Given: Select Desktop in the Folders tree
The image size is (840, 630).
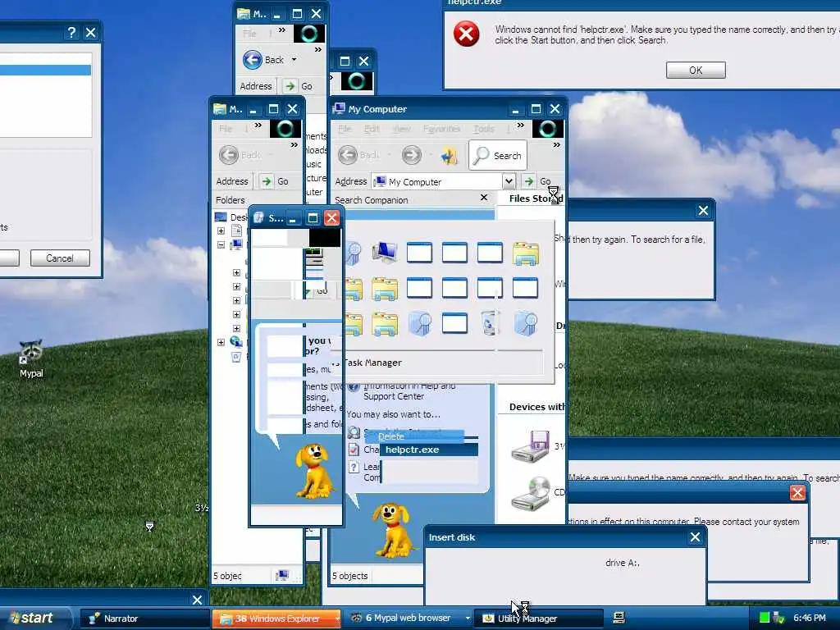Looking at the screenshot, I should 231,217.
